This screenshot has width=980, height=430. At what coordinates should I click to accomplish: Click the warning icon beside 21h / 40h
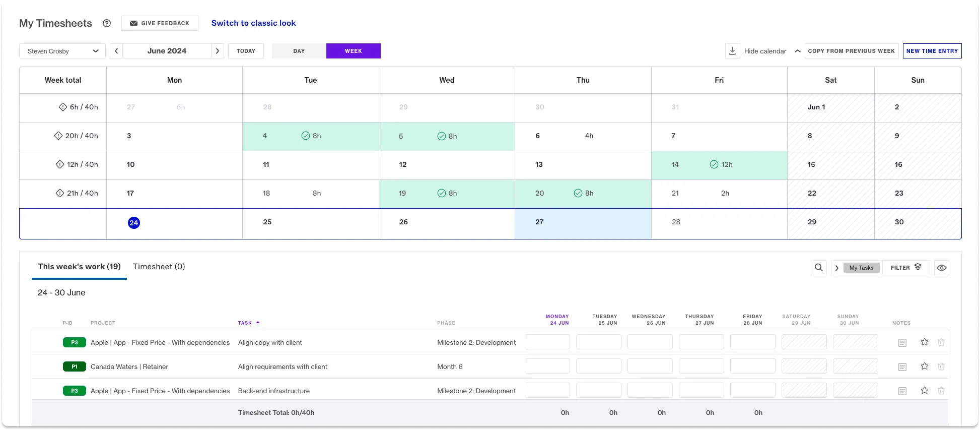60,193
